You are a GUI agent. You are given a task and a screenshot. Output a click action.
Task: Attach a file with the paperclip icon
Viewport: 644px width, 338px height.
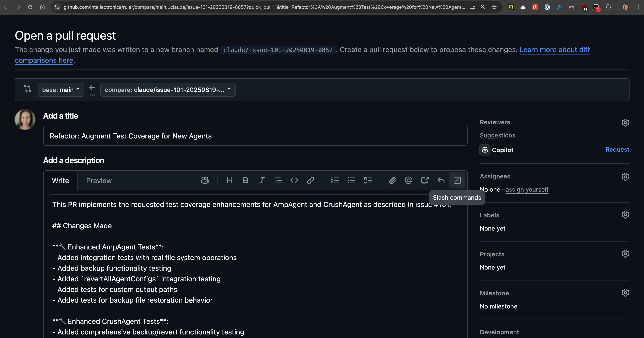tap(392, 180)
